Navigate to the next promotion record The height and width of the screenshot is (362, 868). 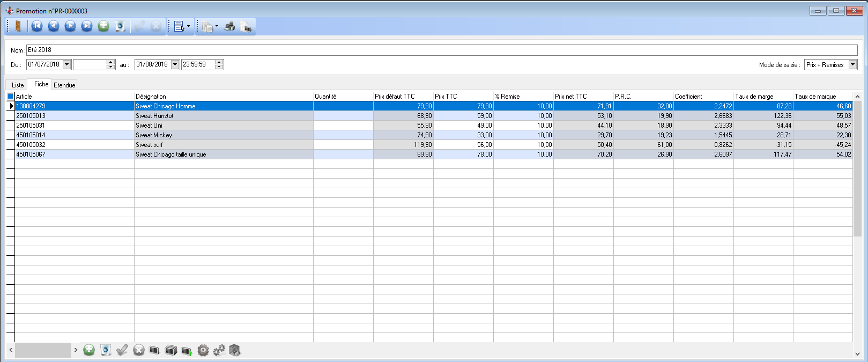pos(70,26)
